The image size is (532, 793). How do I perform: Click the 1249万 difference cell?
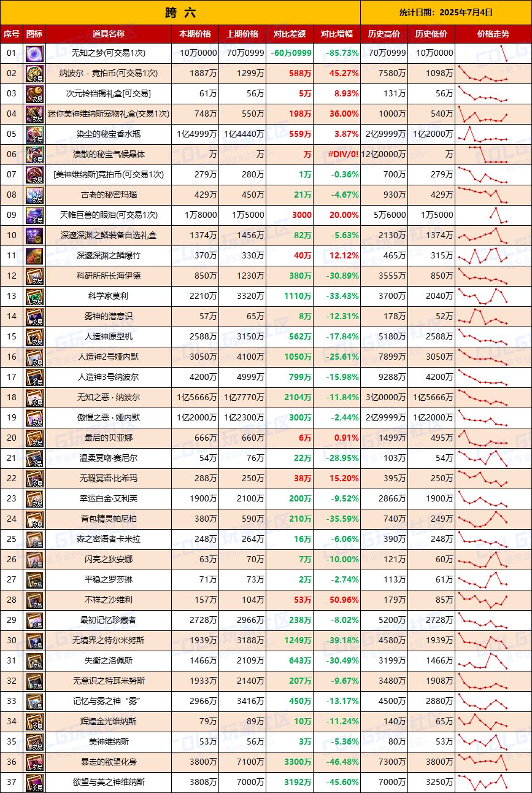point(290,641)
